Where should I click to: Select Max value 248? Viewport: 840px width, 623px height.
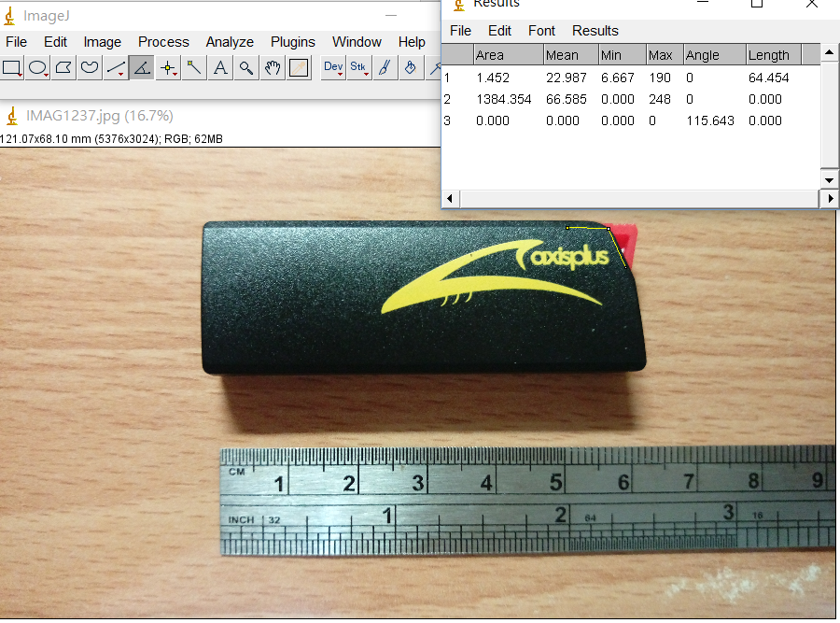(660, 99)
